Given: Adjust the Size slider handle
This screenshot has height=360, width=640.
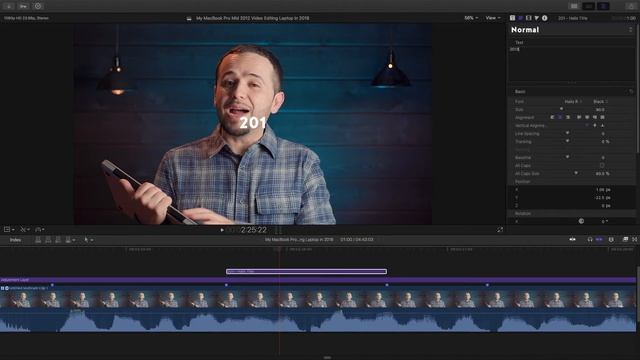Looking at the screenshot, I should pos(561,109).
